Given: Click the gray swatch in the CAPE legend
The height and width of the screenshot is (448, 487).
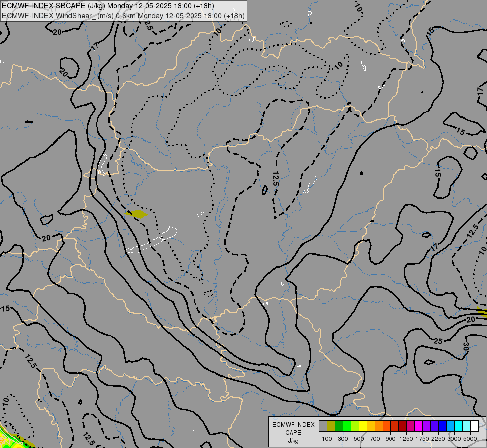Looking at the screenshot, I should click(x=323, y=426).
